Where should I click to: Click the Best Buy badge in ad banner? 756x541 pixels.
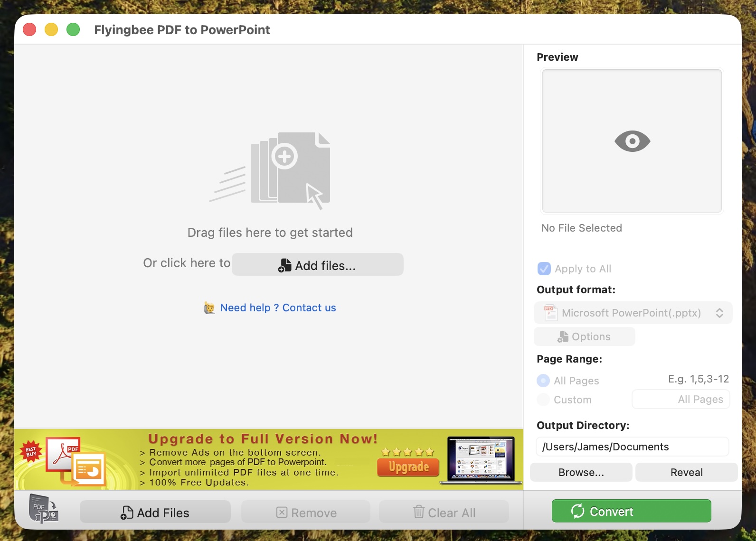31,451
